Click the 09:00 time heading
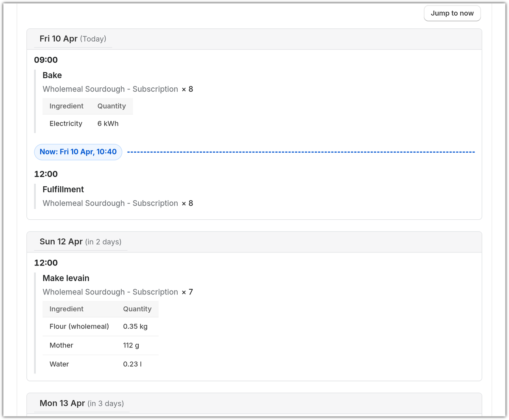The height and width of the screenshot is (420, 509). 46,60
